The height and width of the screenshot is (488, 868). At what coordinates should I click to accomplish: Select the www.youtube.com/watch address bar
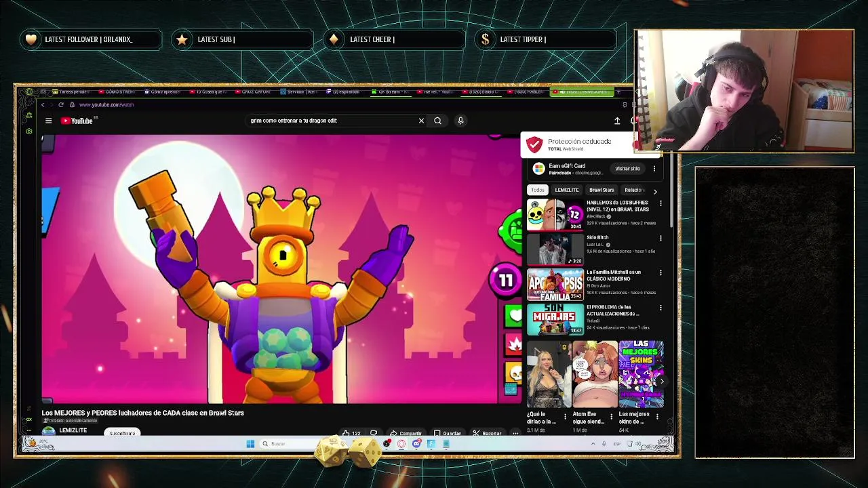click(x=106, y=105)
